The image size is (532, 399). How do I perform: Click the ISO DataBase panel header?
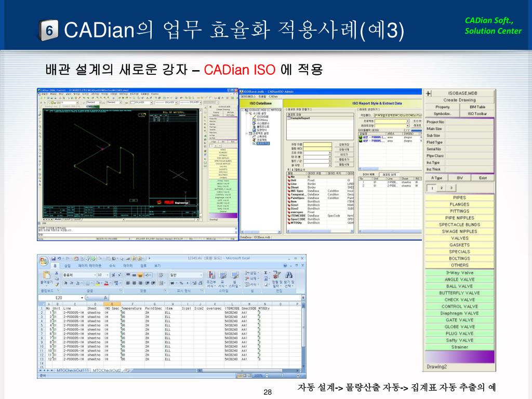[x=261, y=103]
